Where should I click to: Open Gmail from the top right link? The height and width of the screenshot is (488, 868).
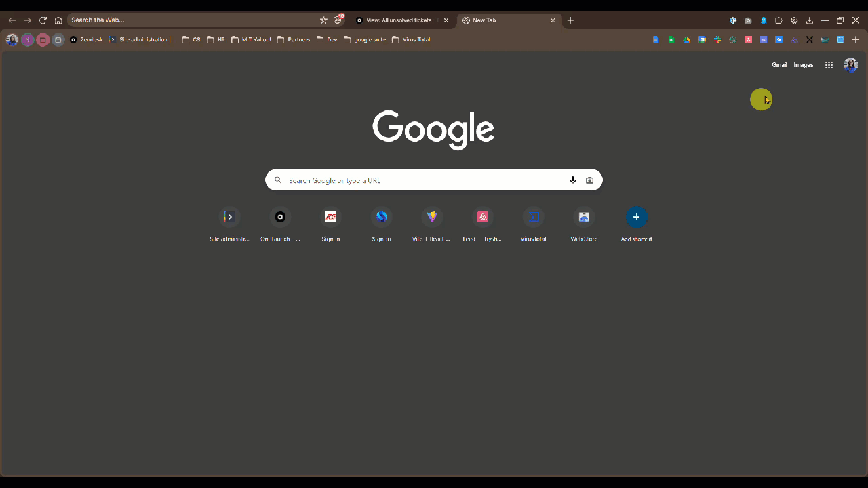(780, 64)
